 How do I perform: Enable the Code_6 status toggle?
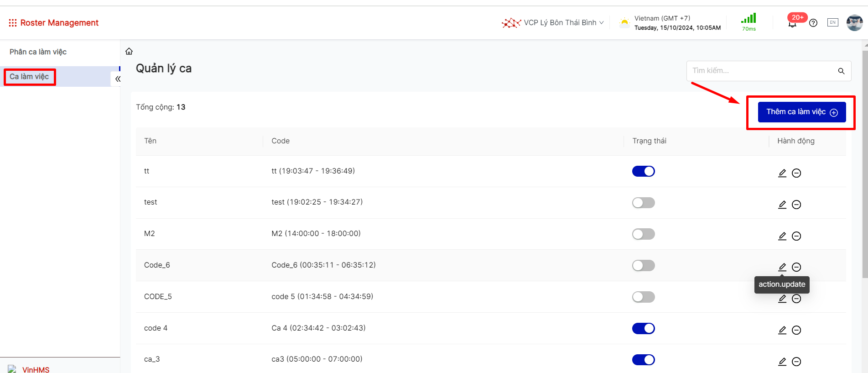[643, 266]
